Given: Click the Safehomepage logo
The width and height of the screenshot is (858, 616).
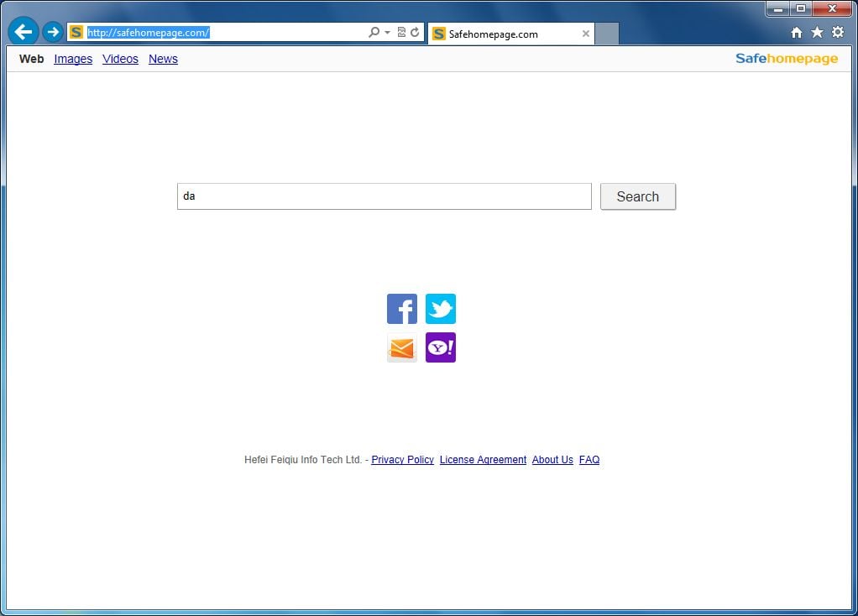Looking at the screenshot, I should 787,59.
